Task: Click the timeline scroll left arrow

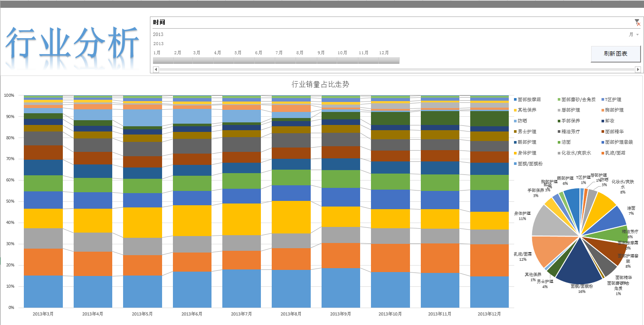Action: 156,69
